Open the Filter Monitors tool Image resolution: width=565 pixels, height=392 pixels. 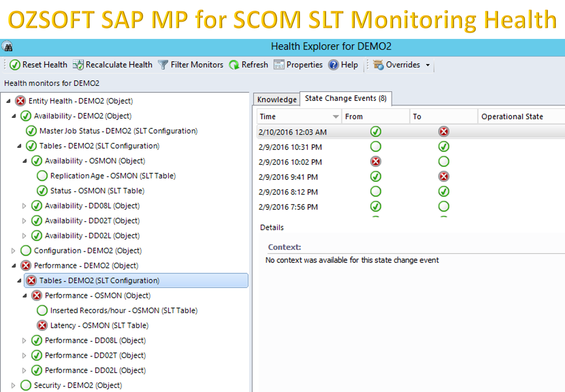tap(162, 64)
